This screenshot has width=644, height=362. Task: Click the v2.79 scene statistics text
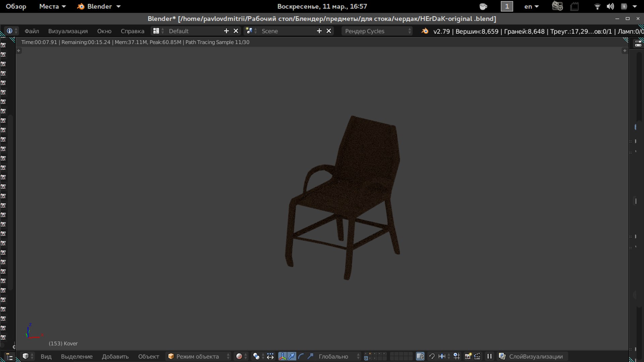click(x=538, y=31)
